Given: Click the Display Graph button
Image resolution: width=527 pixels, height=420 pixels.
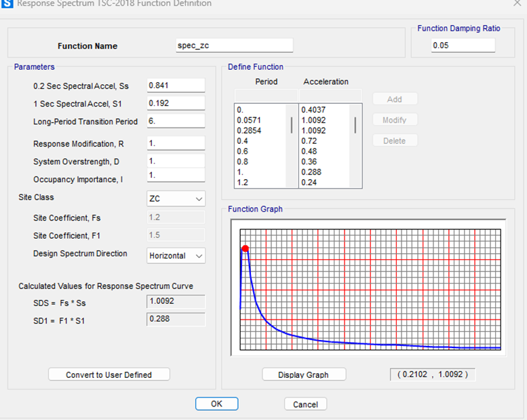Looking at the screenshot, I should pyautogui.click(x=304, y=375).
